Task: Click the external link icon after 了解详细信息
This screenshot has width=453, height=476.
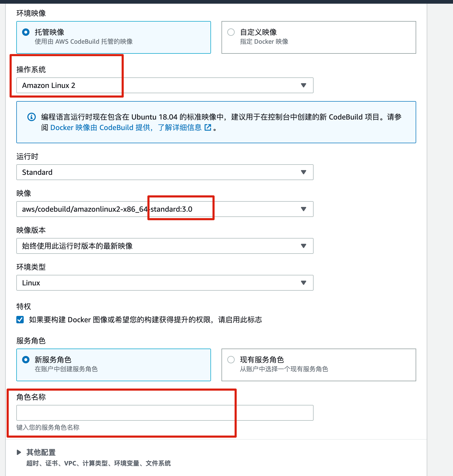Action: [208, 128]
